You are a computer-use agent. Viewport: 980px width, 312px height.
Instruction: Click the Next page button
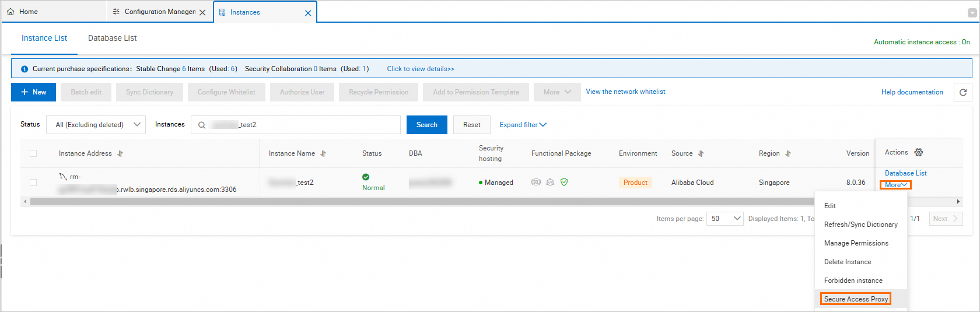click(x=946, y=219)
